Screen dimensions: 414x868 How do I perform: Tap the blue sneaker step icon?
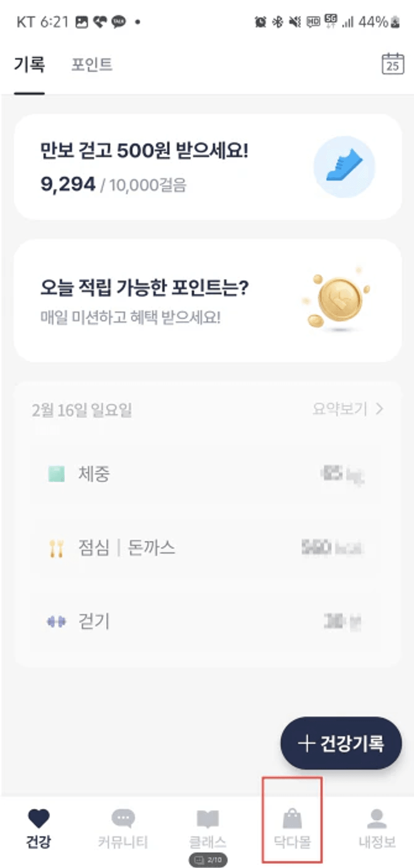tap(344, 167)
